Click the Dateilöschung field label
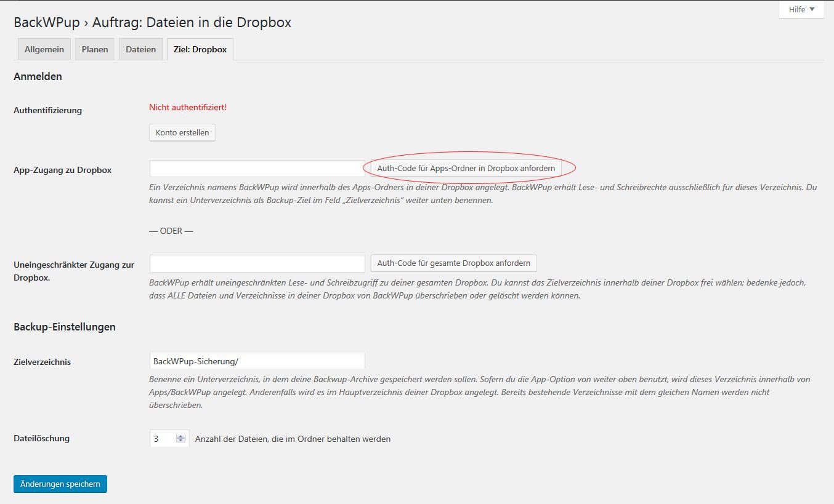 click(42, 438)
